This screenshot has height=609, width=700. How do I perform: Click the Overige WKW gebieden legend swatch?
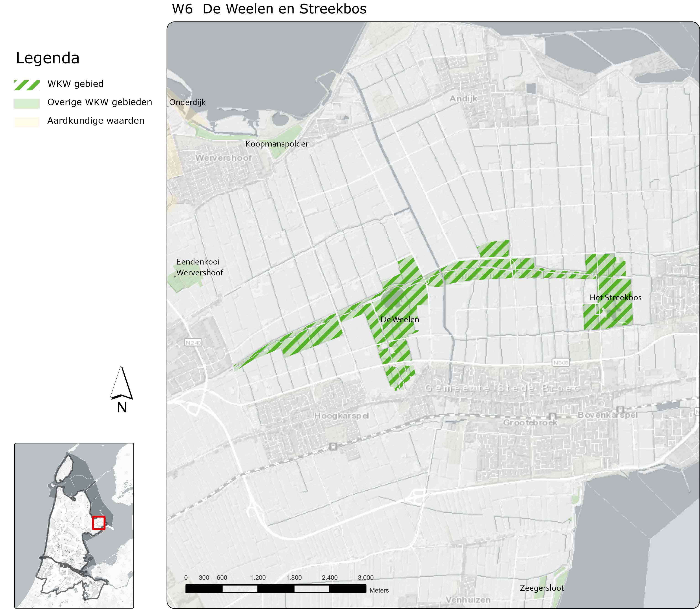pos(27,103)
